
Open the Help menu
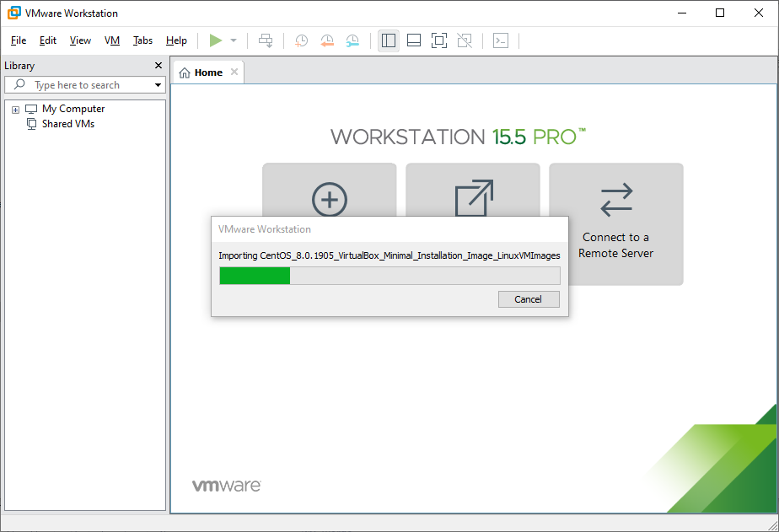coord(176,40)
